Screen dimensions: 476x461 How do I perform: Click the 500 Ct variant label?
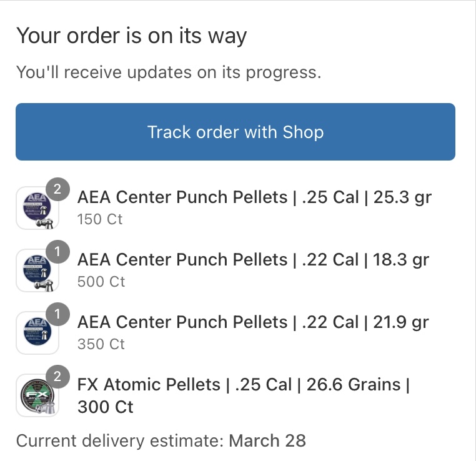[x=101, y=282]
